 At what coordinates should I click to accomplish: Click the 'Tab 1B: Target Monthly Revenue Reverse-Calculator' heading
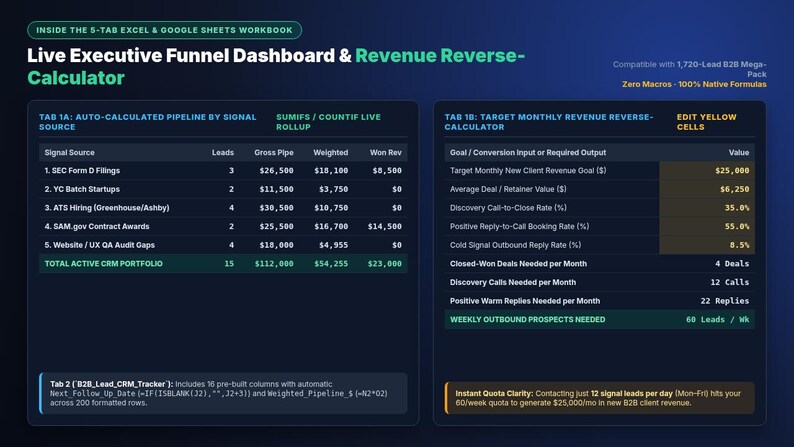[549, 122]
